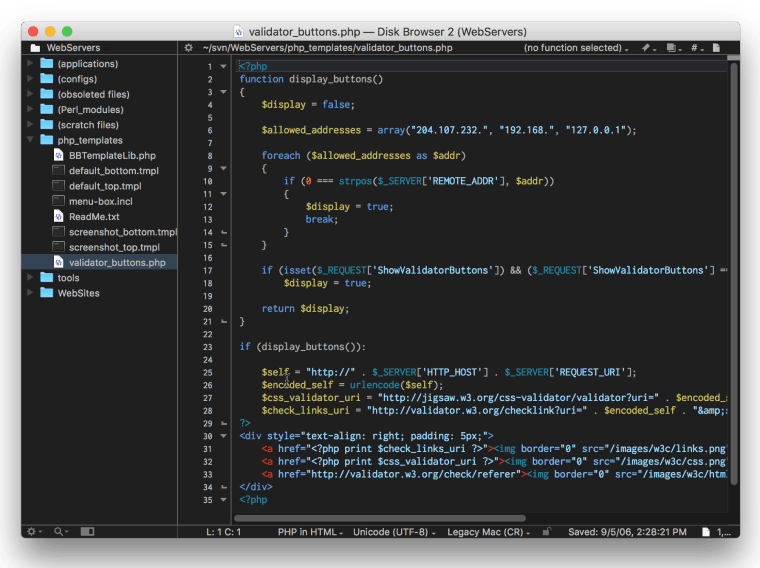
Task: Toggle the sidebar split view icon
Action: coord(87,532)
